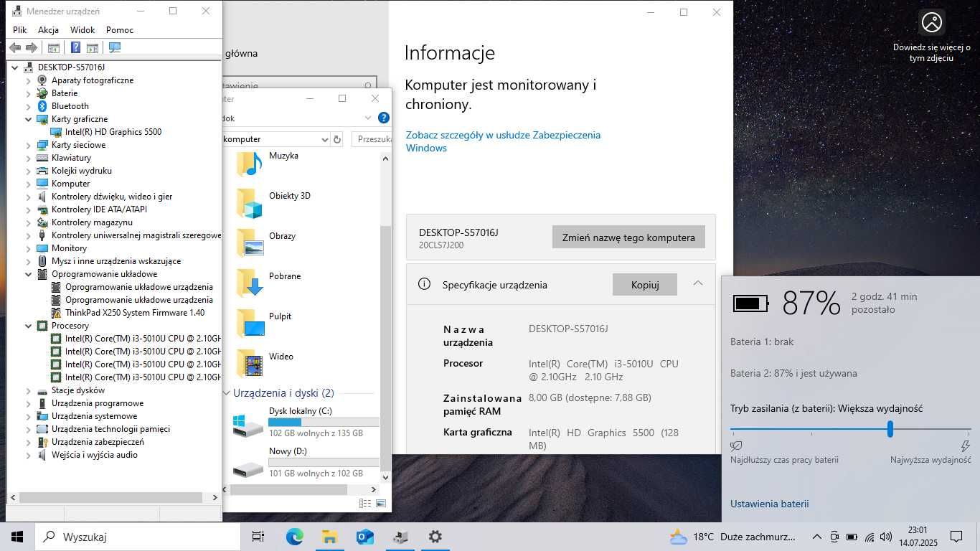The height and width of the screenshot is (551, 980).
Task: Collapse the Procesory category
Action: click(x=29, y=326)
